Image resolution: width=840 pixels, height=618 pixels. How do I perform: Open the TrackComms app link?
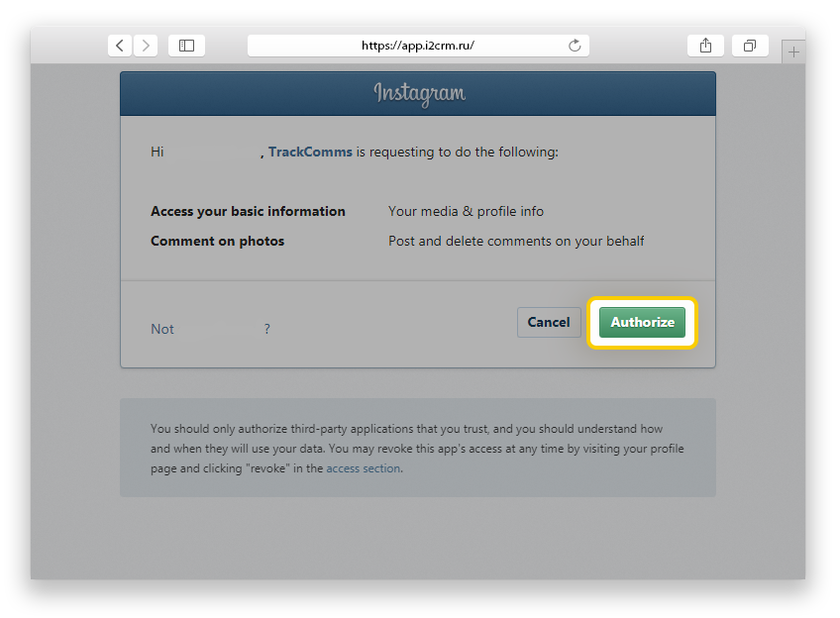coord(310,153)
